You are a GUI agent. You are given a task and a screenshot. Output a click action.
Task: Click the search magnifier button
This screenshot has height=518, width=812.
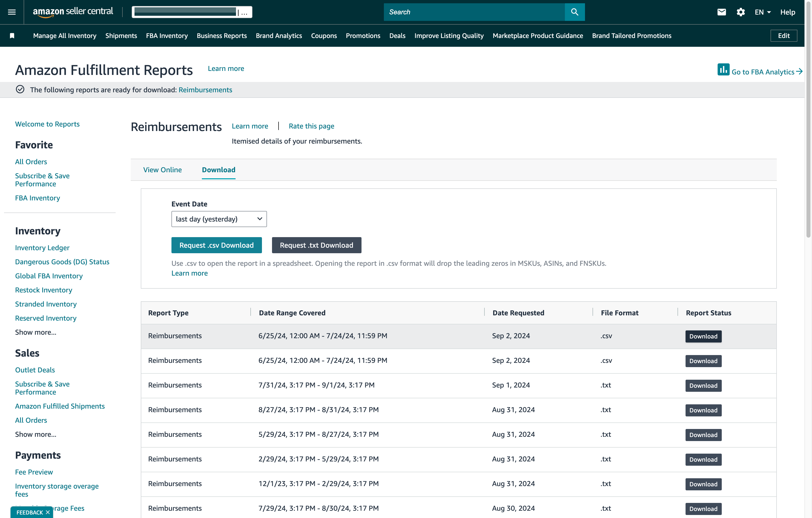(x=575, y=12)
